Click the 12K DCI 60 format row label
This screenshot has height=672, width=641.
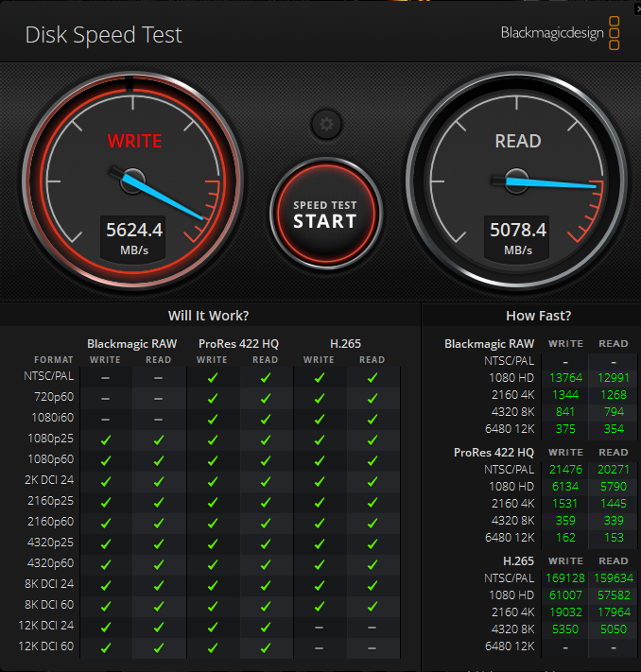pyautogui.click(x=46, y=646)
